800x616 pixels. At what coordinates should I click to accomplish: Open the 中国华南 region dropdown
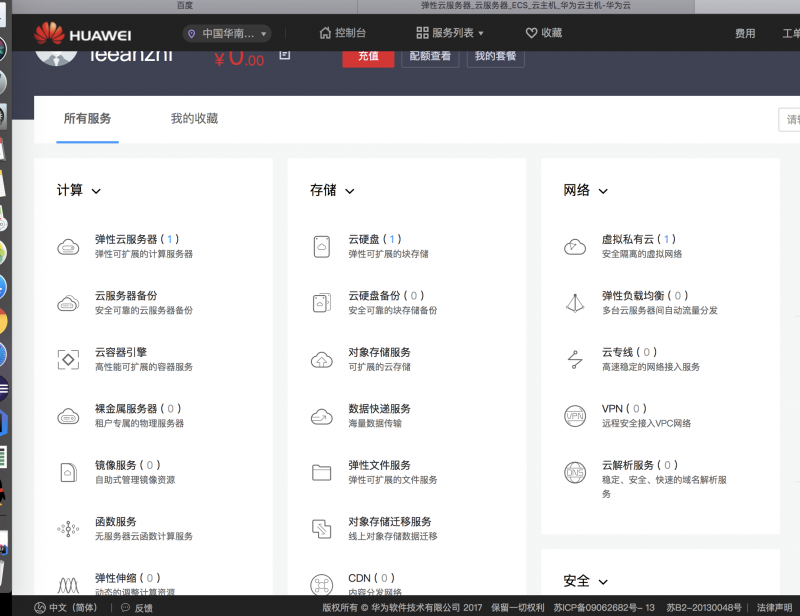(x=227, y=34)
